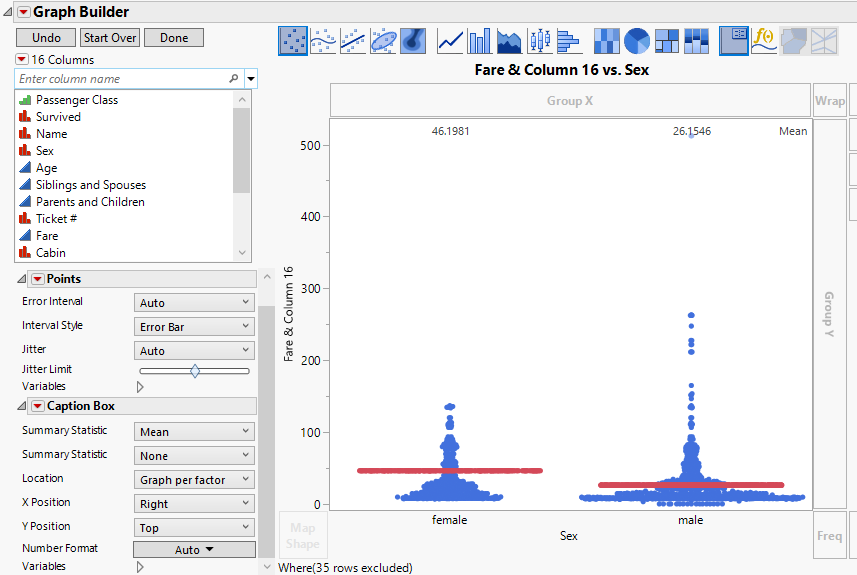Open the Caption Box red triangle menu
Viewport: 857px width, 575px height.
tap(38, 406)
